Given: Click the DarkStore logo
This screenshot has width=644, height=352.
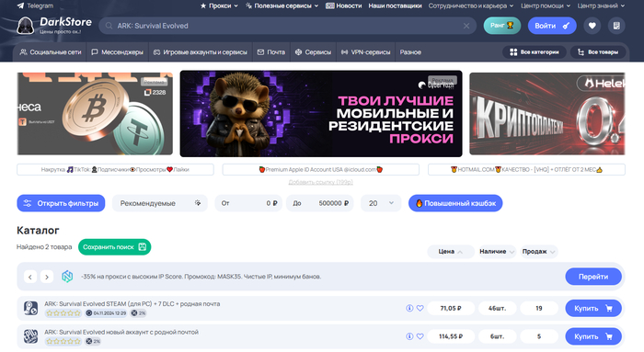Looking at the screenshot, I should [x=54, y=26].
